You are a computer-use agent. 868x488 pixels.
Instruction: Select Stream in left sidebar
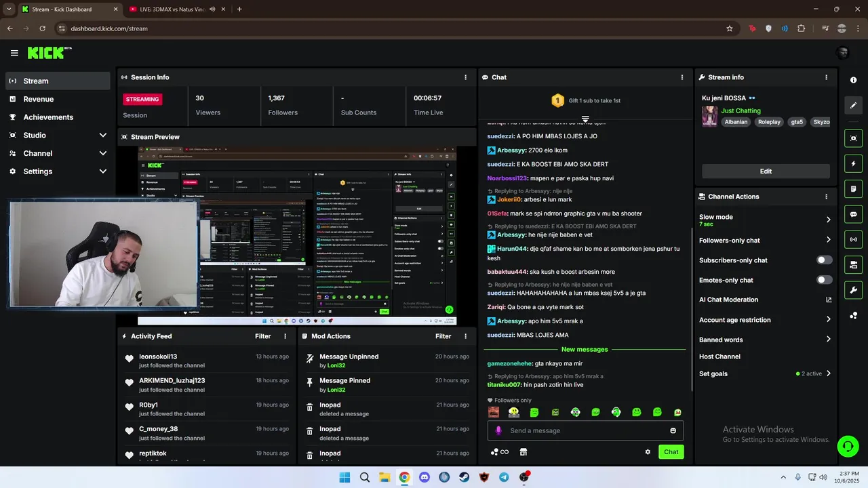57,81
